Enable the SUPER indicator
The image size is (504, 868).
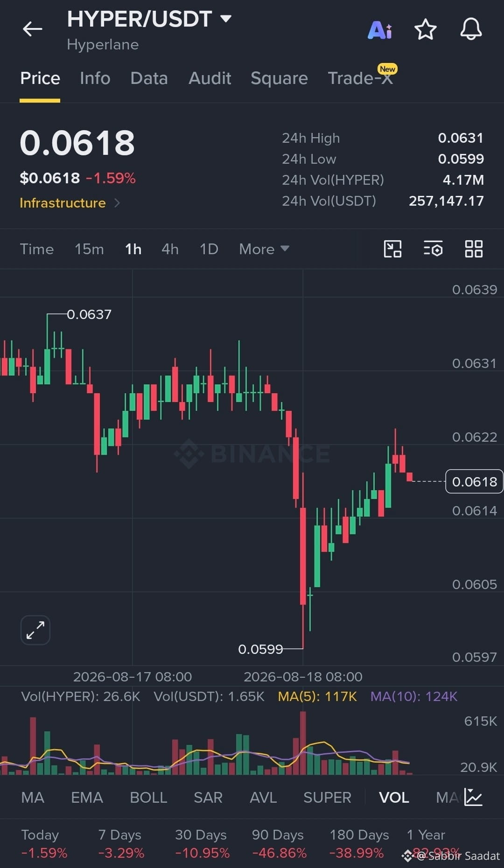[327, 798]
